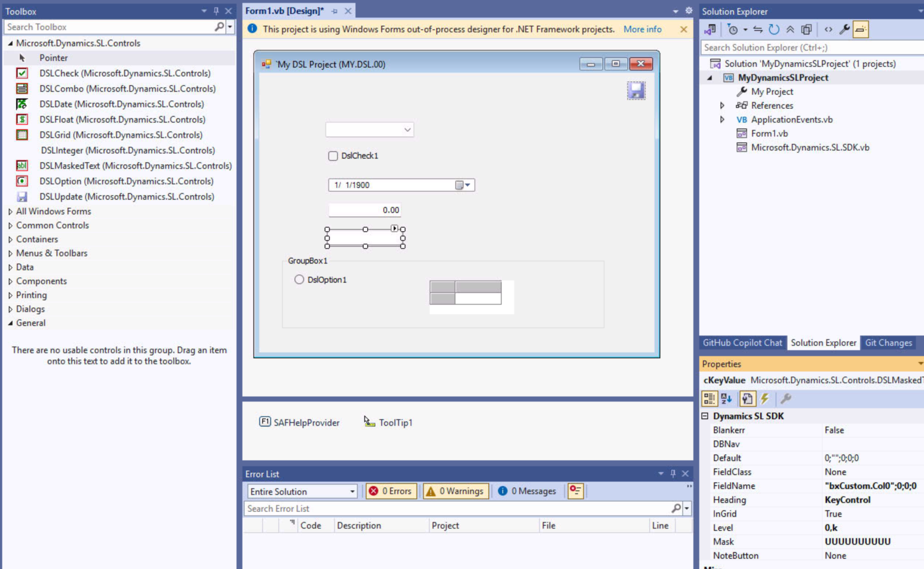Screen dimensions: 924x569
Task: Switch to the Git Changes tab
Action: pos(888,343)
